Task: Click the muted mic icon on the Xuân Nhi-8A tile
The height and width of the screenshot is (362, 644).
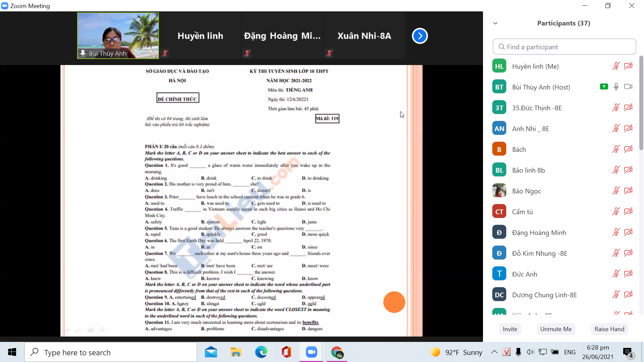Action: pyautogui.click(x=329, y=53)
